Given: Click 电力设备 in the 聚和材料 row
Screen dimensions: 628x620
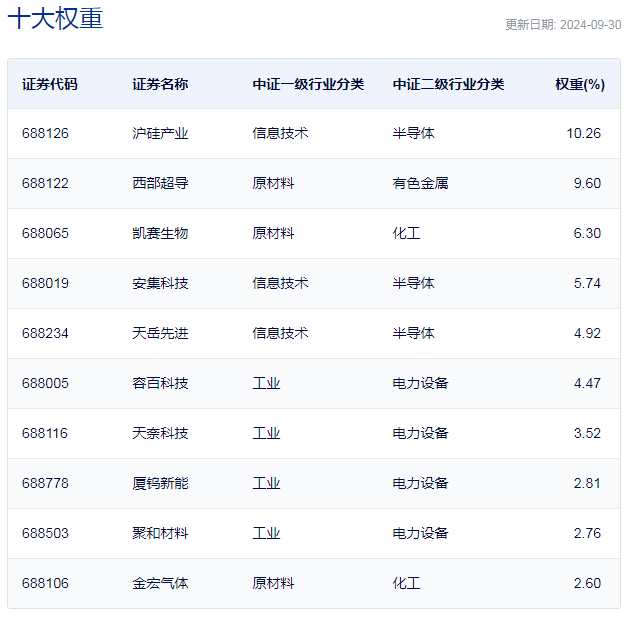Looking at the screenshot, I should coord(420,533).
